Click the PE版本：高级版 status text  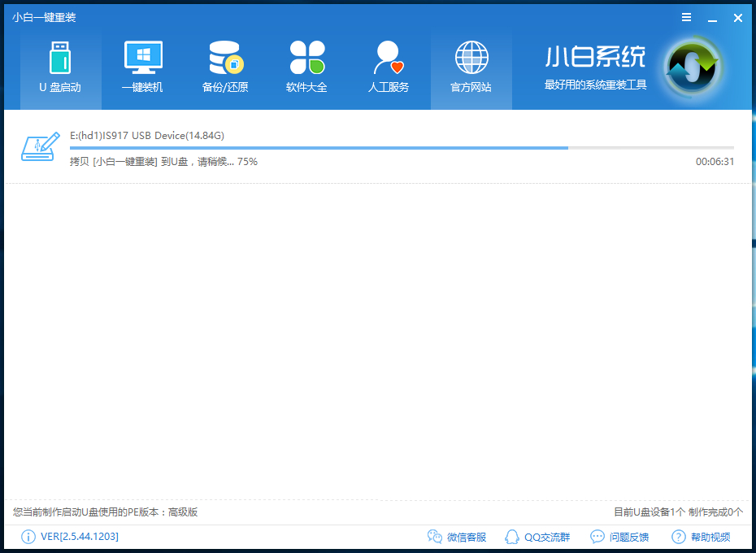(x=103, y=512)
